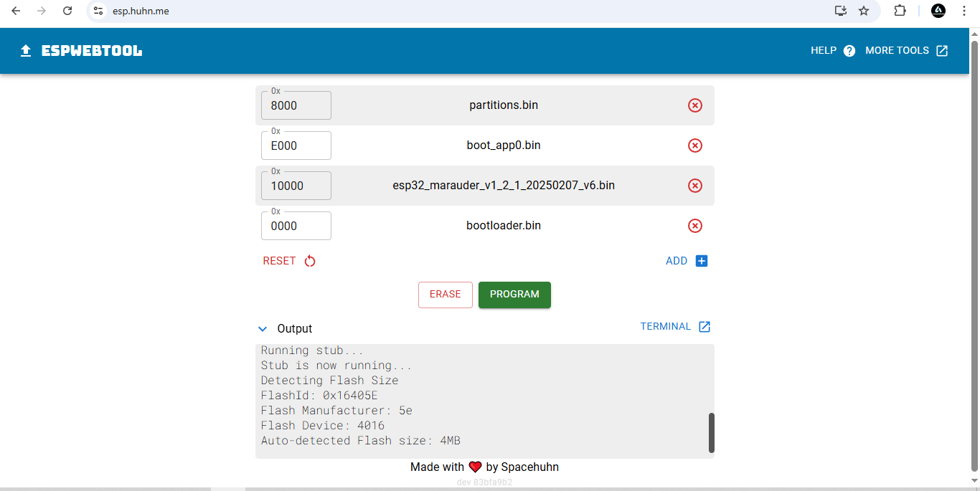Click the partitions.bin file name
The height and width of the screenshot is (491, 980).
(x=504, y=105)
